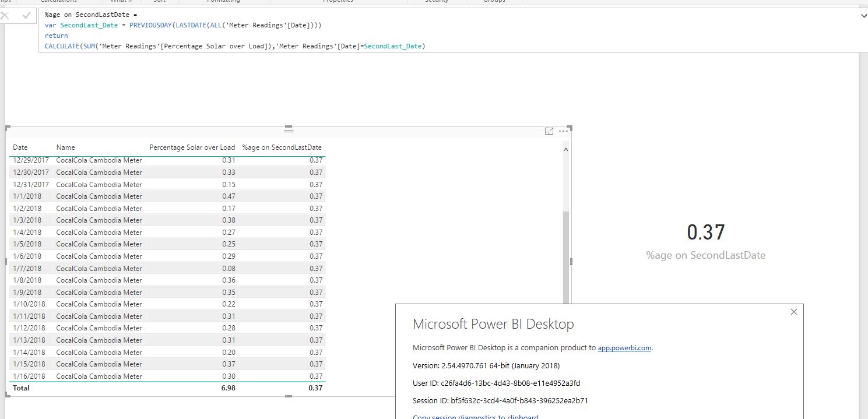
Task: Sort by %age on SecondLastDate column header
Action: point(282,147)
